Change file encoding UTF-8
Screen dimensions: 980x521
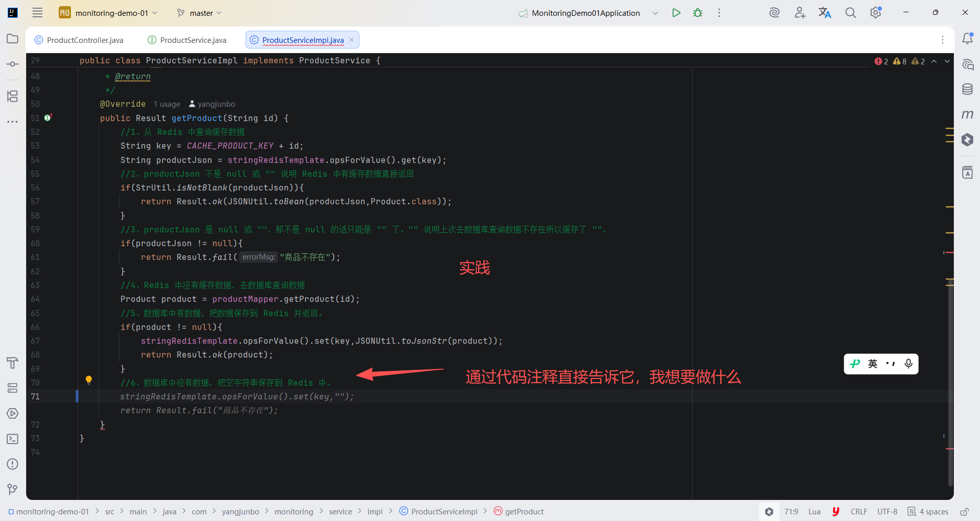coord(887,511)
